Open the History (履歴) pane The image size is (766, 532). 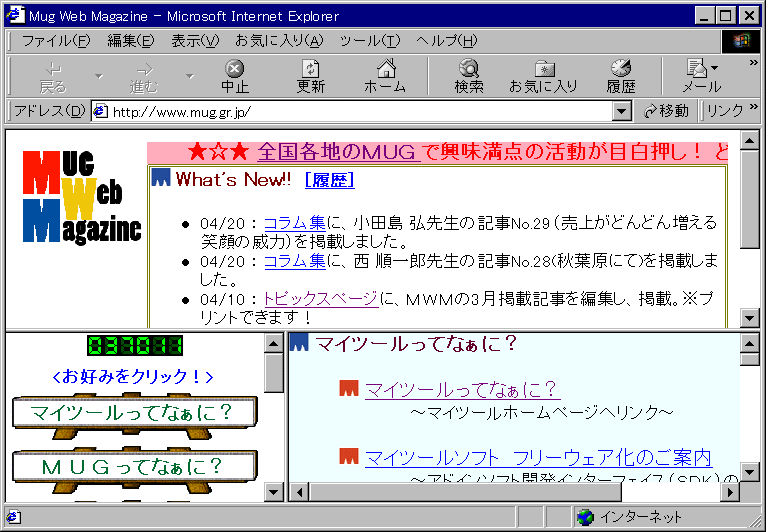tap(621, 77)
